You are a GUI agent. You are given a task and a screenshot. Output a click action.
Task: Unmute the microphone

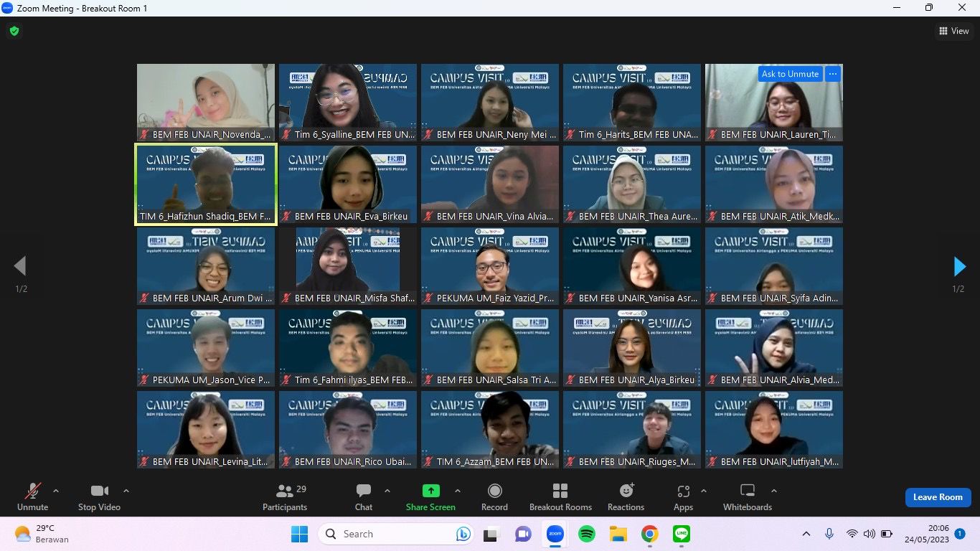click(32, 496)
